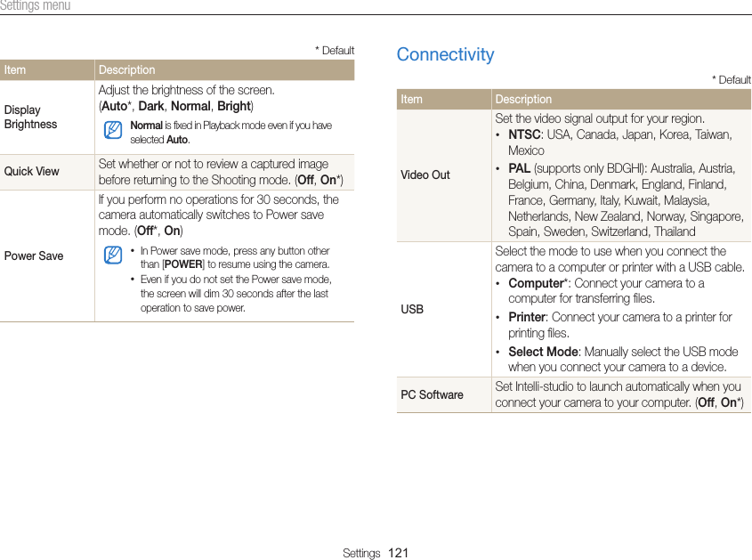Click 'Adjust the brightness of the screen.' text
Viewport: 752px width, 560px height.
(x=187, y=90)
